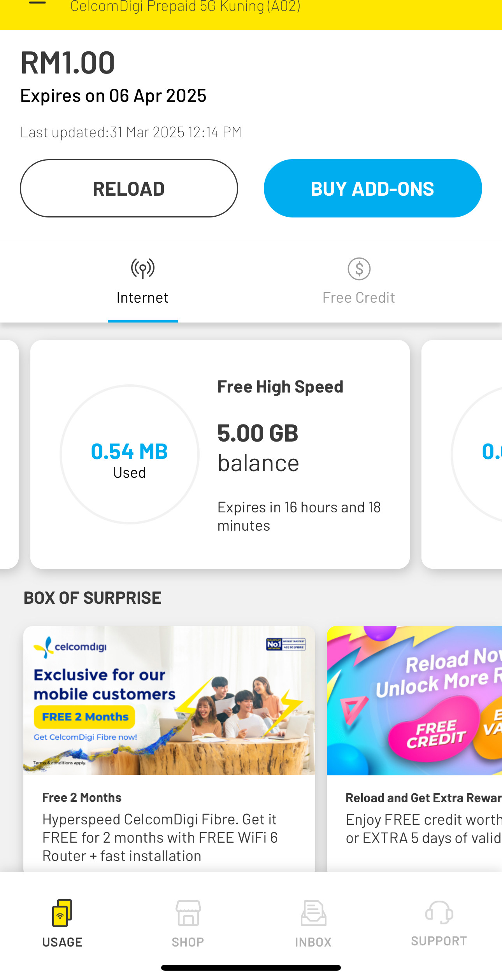Open the Inbox tray icon
Screen dimensions: 502x980
[313, 913]
